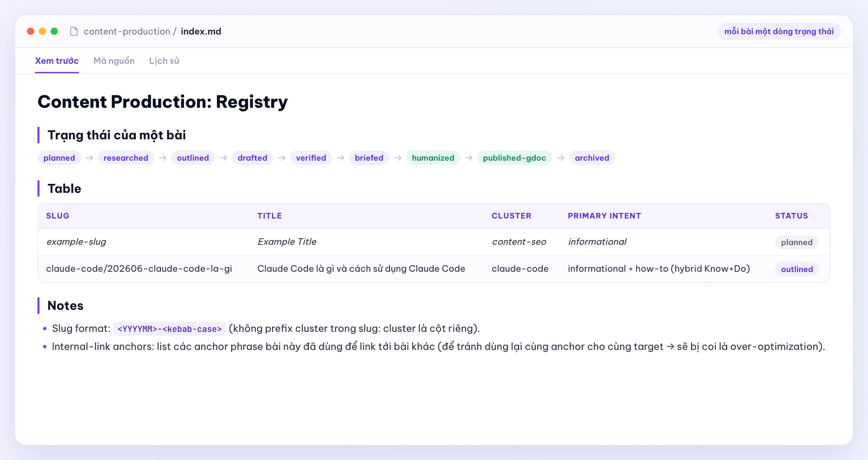Click the PRIMARY INTENT column header
The image size is (868, 460).
pos(604,216)
